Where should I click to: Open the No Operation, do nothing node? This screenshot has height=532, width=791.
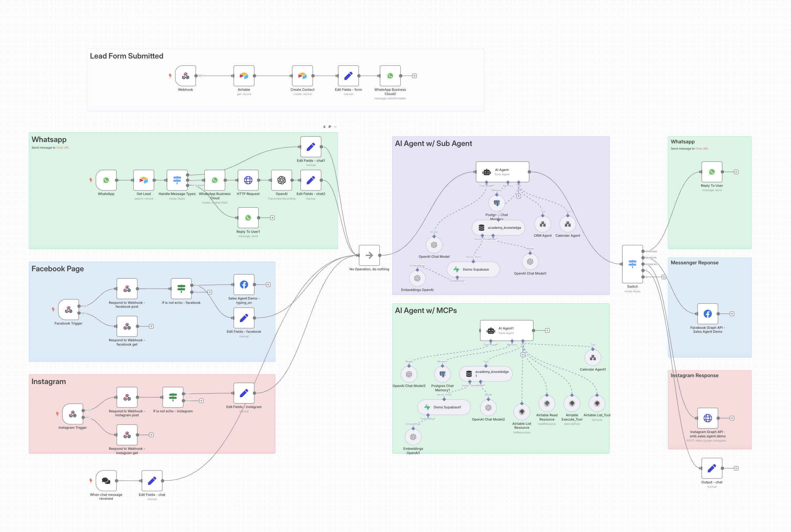370,255
